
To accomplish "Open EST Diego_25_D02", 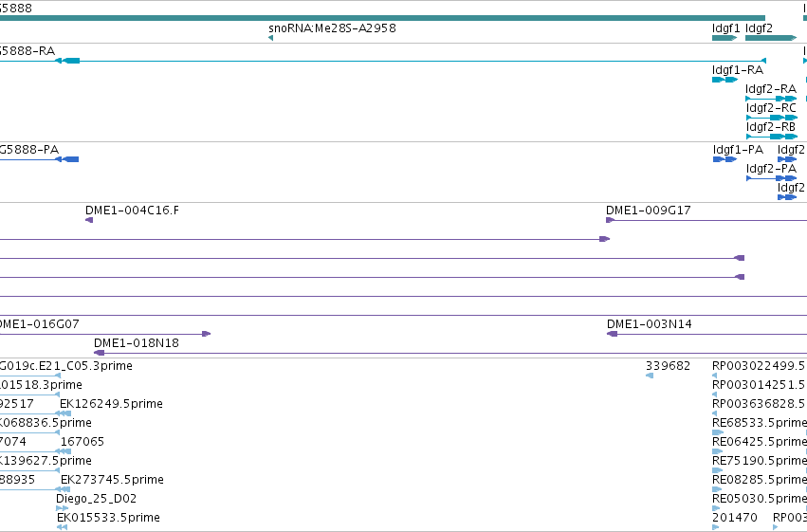I will coord(96,499).
